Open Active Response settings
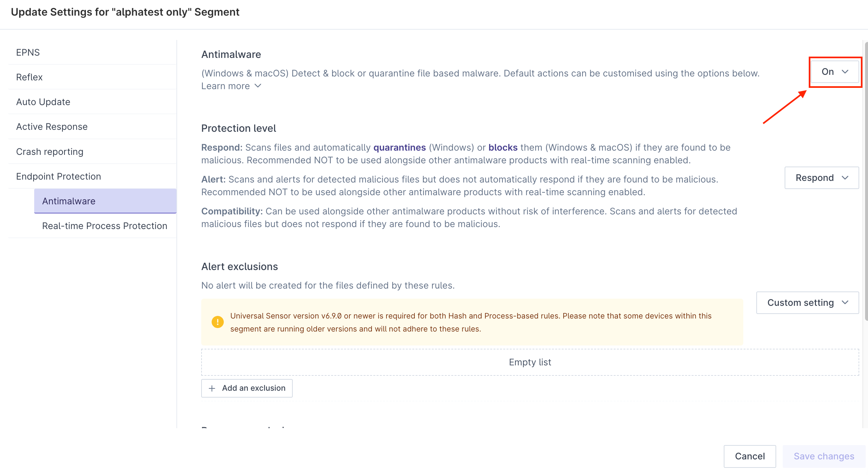Viewport: 868px width, 475px height. pyautogui.click(x=92, y=127)
